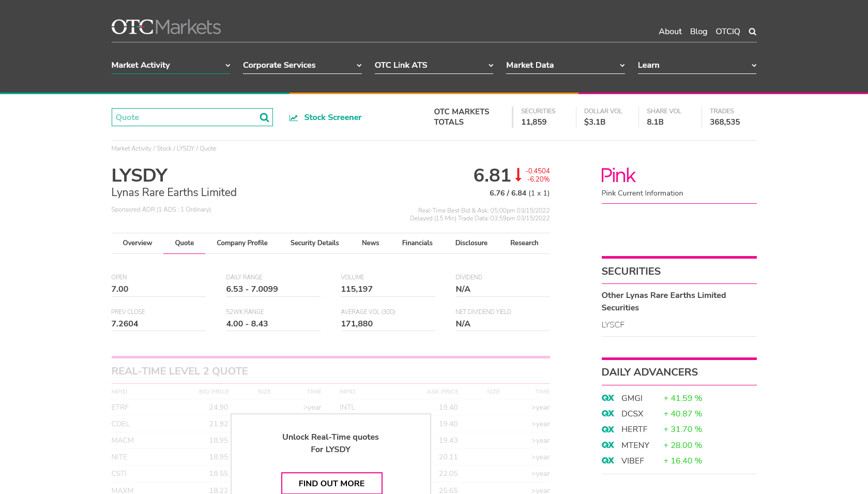868x494 pixels.
Task: Click the QX icon beside GMGI
Action: [608, 398]
